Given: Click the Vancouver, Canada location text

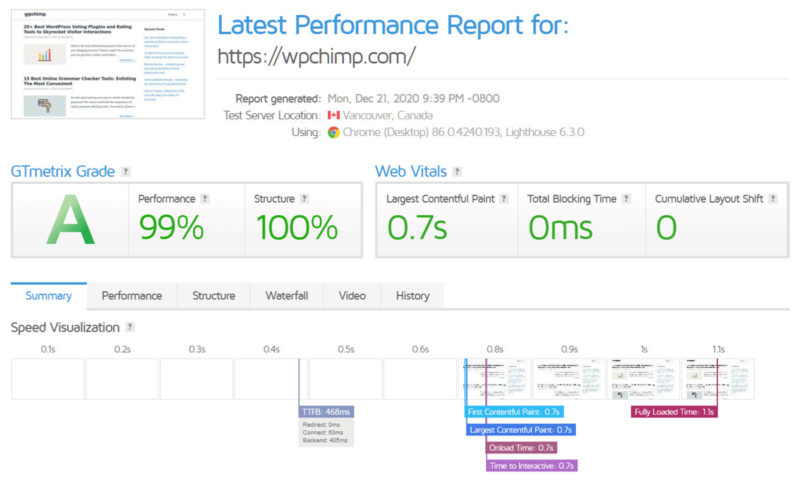Looking at the screenshot, I should click(x=388, y=115).
